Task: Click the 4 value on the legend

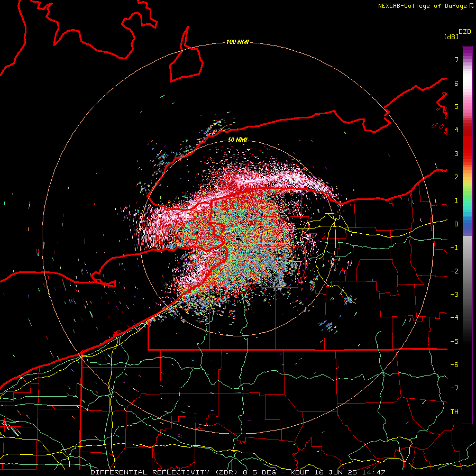Action: pyautogui.click(x=456, y=130)
